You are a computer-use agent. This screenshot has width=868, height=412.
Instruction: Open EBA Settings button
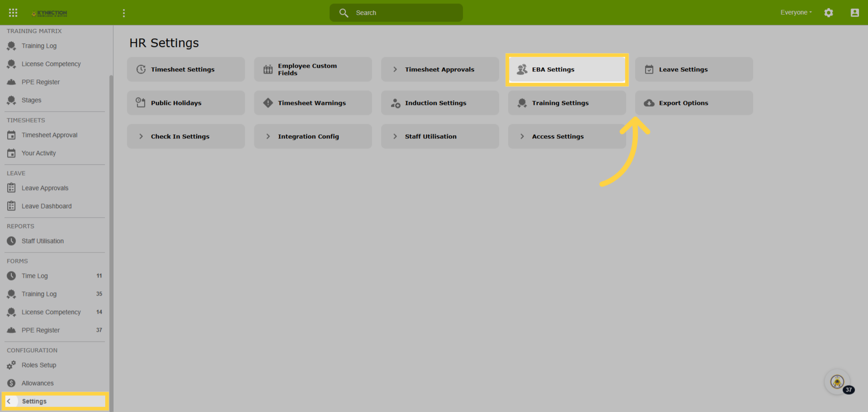pos(567,70)
